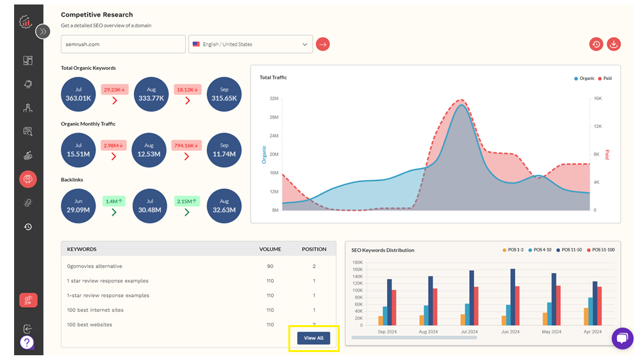Open the history clock icon in sidebar
The image size is (644, 361).
coord(28,227)
